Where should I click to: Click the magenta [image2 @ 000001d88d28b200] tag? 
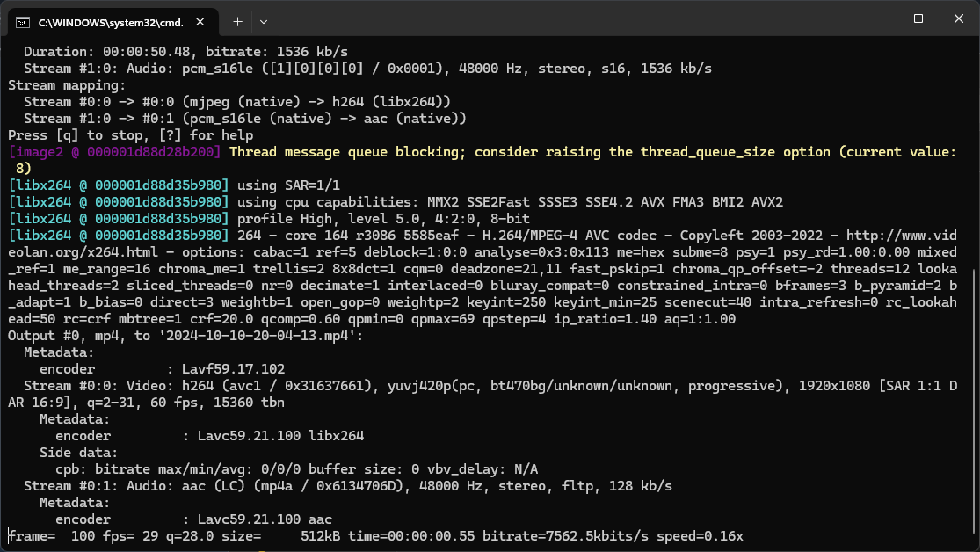[x=115, y=152]
